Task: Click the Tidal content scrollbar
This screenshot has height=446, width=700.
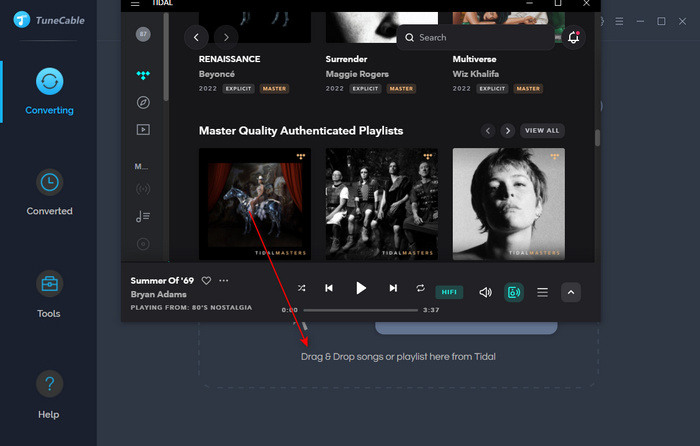Action: 597,138
